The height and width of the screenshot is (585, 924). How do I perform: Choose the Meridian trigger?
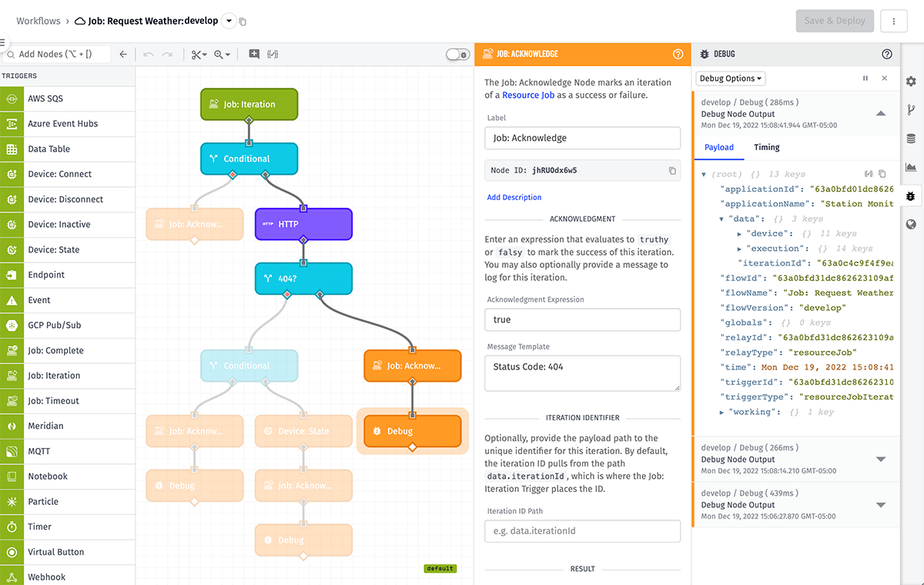tap(68, 426)
